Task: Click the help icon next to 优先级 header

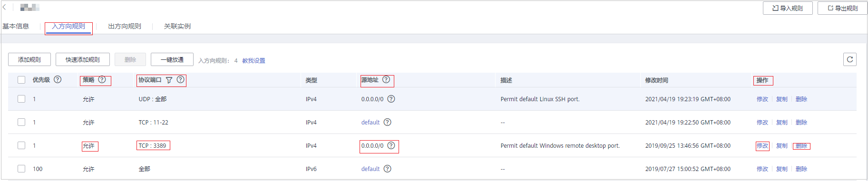Action: 58,79
